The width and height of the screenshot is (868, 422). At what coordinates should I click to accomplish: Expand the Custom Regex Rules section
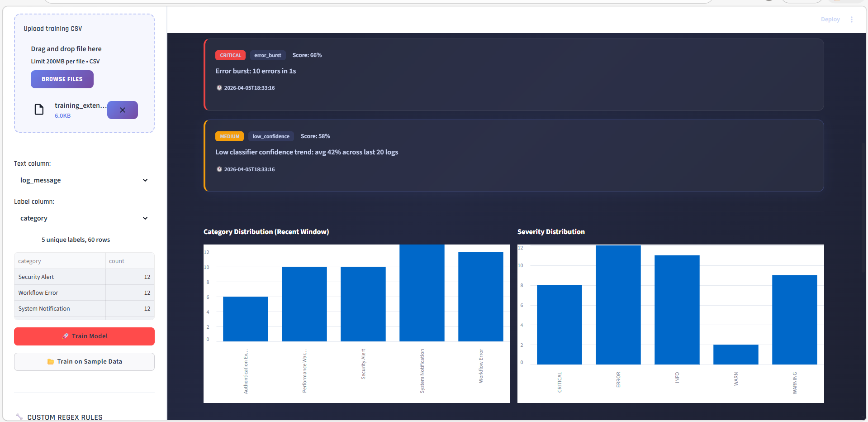[65, 417]
